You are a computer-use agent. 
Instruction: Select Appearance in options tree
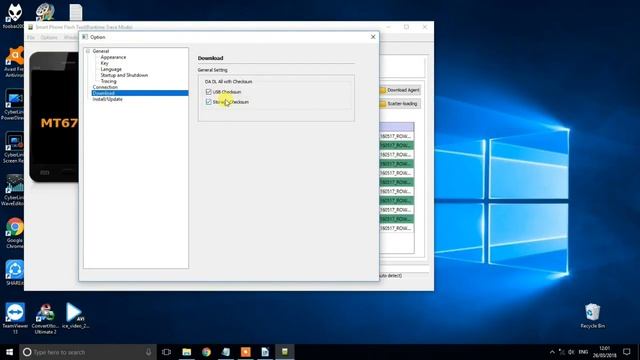point(113,57)
